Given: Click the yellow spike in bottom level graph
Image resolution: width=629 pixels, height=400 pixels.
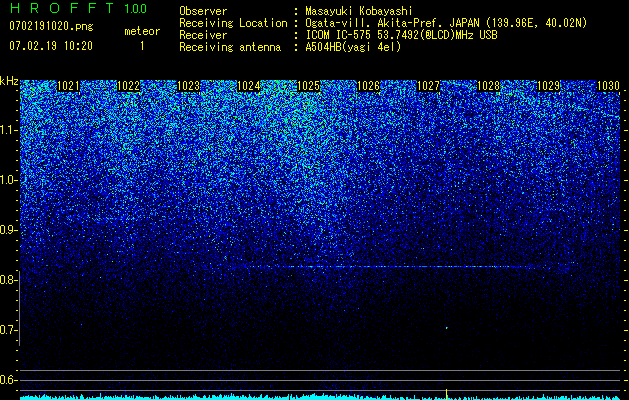Looking at the screenshot, I should pos(446,393).
